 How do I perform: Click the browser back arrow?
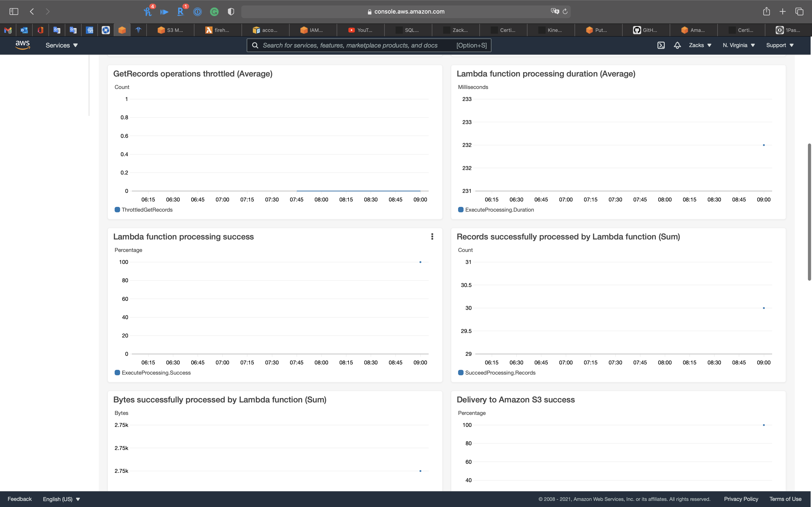tap(32, 12)
